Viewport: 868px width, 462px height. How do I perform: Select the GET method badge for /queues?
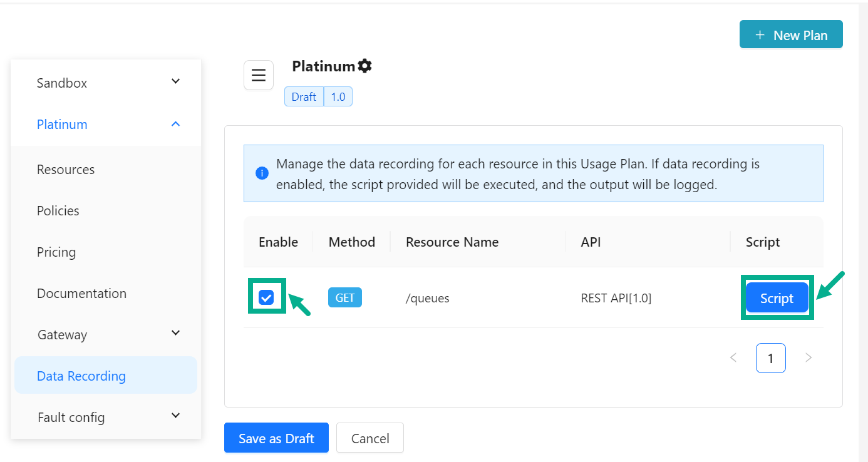pyautogui.click(x=344, y=297)
